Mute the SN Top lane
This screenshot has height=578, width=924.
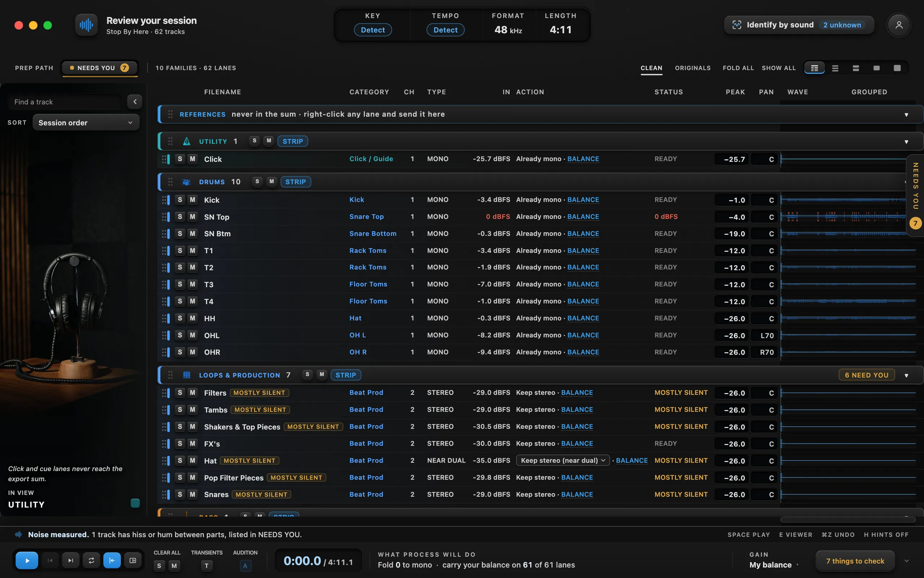point(192,217)
